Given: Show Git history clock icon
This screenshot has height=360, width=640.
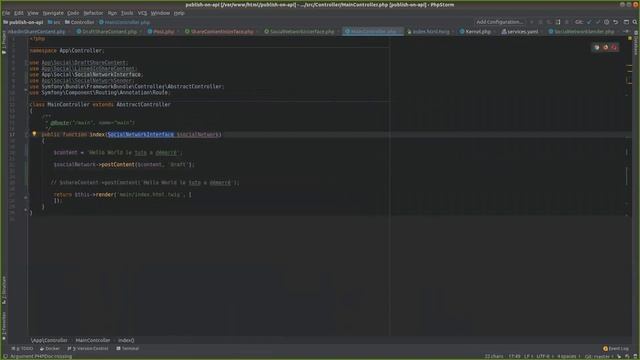Looking at the screenshot, I should (x=607, y=22).
